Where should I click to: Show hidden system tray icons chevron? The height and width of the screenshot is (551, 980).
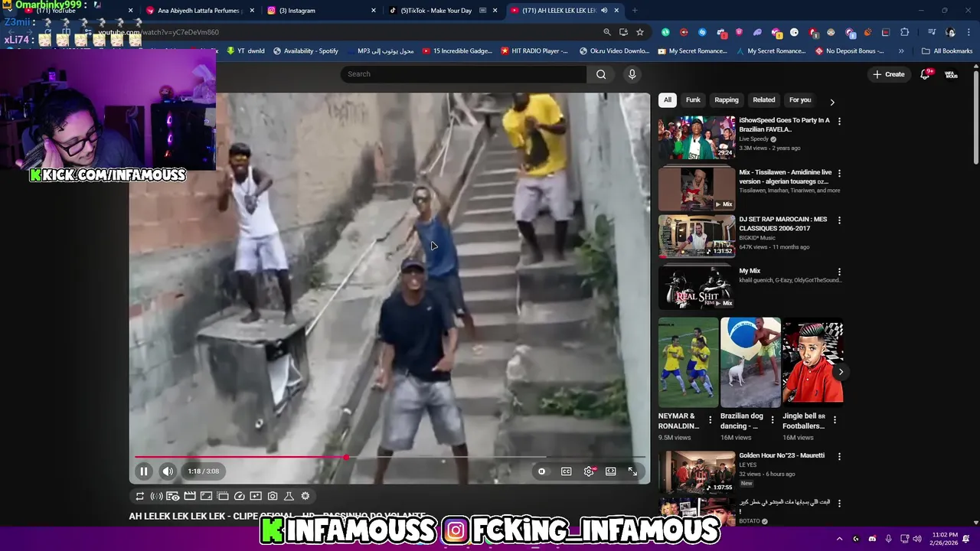click(x=839, y=539)
